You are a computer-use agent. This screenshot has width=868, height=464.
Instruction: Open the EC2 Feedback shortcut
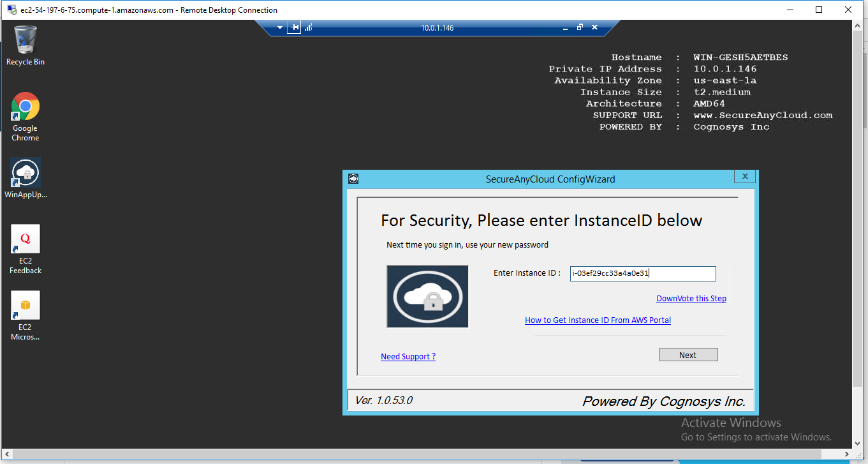click(25, 239)
